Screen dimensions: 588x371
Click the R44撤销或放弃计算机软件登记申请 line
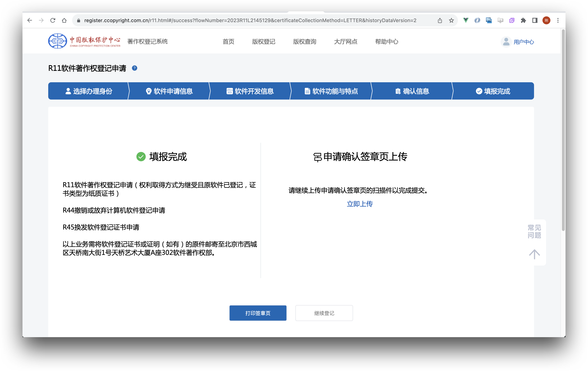click(114, 210)
